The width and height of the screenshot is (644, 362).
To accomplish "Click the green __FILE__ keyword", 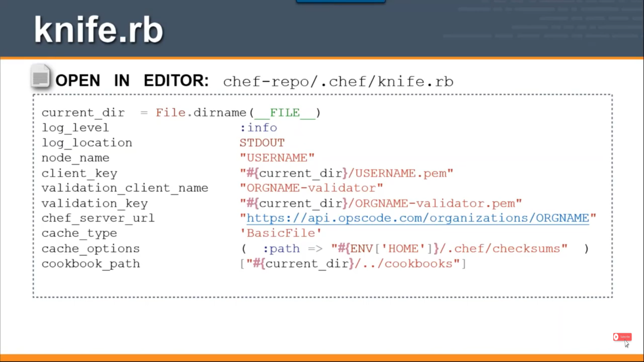I will point(285,113).
